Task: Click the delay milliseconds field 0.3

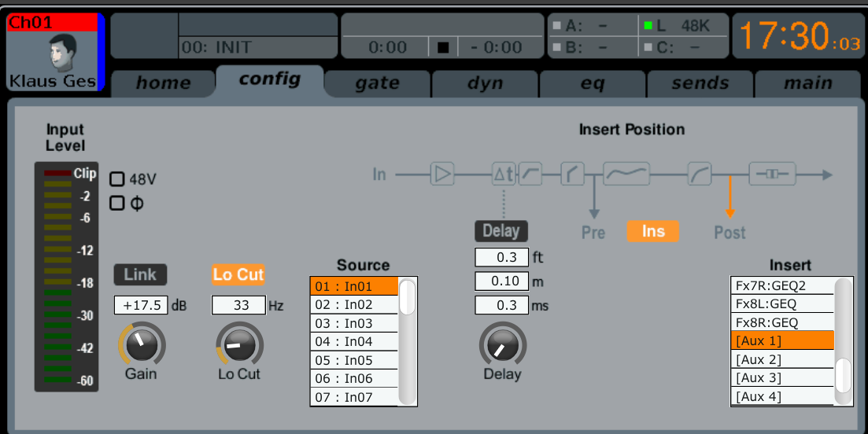Action: pos(501,305)
